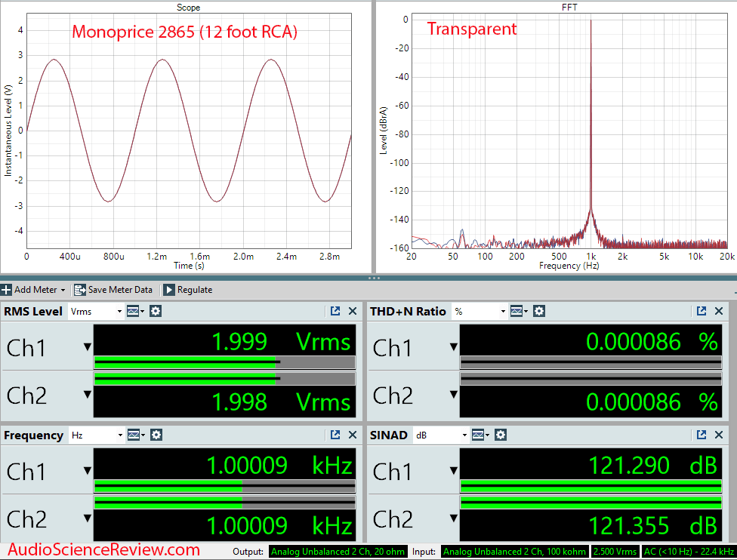Open the Frequency unit dropdown (Hz)
The width and height of the screenshot is (737, 560).
pos(97,435)
